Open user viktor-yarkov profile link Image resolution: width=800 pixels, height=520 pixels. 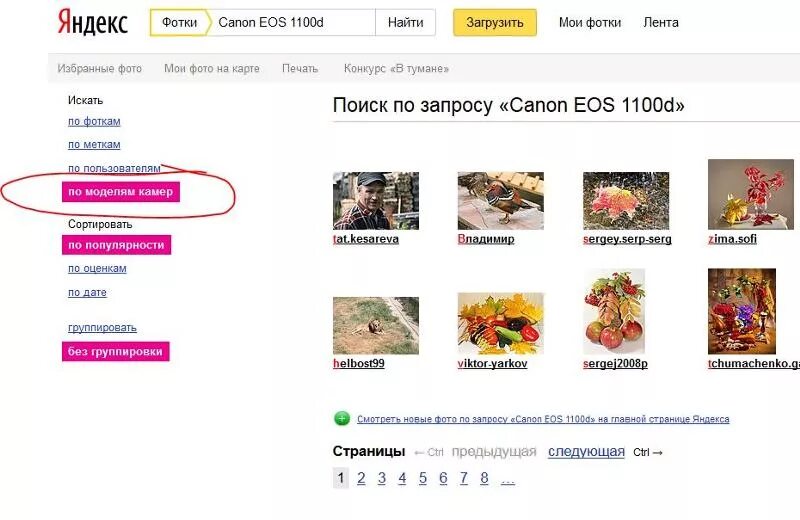pos(493,363)
